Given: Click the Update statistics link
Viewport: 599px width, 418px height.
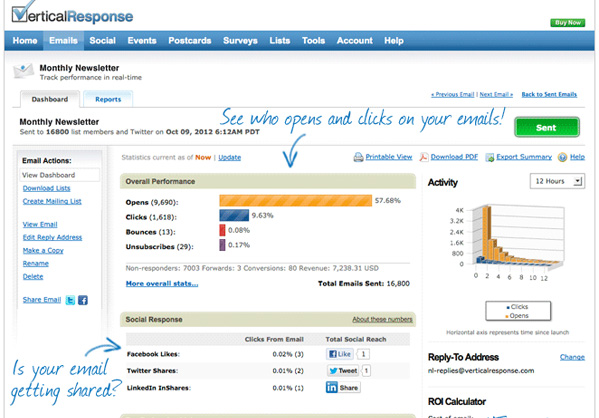Looking at the screenshot, I should click(230, 157).
